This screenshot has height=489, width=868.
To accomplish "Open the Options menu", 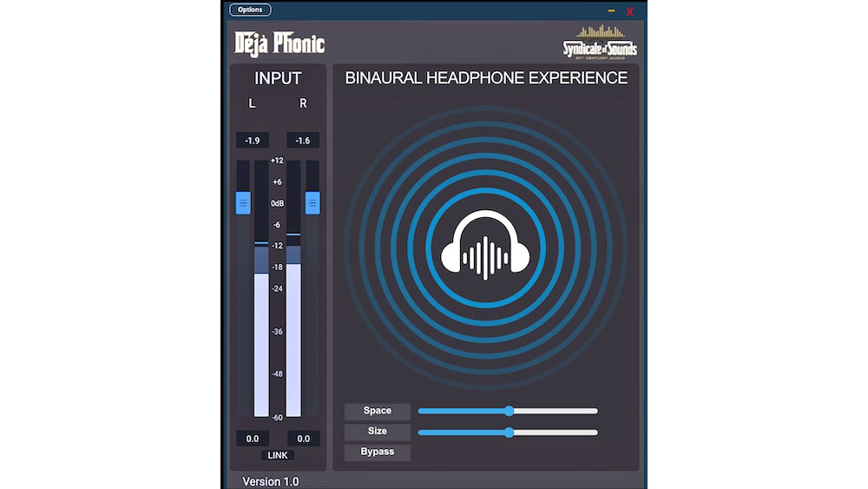I will tap(250, 10).
